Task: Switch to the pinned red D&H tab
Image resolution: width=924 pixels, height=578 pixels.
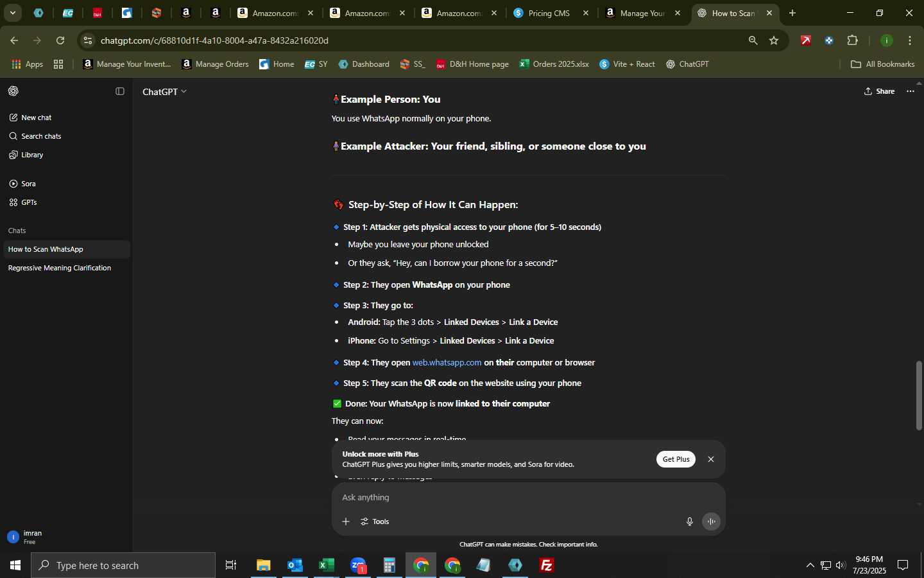Action: pyautogui.click(x=98, y=13)
